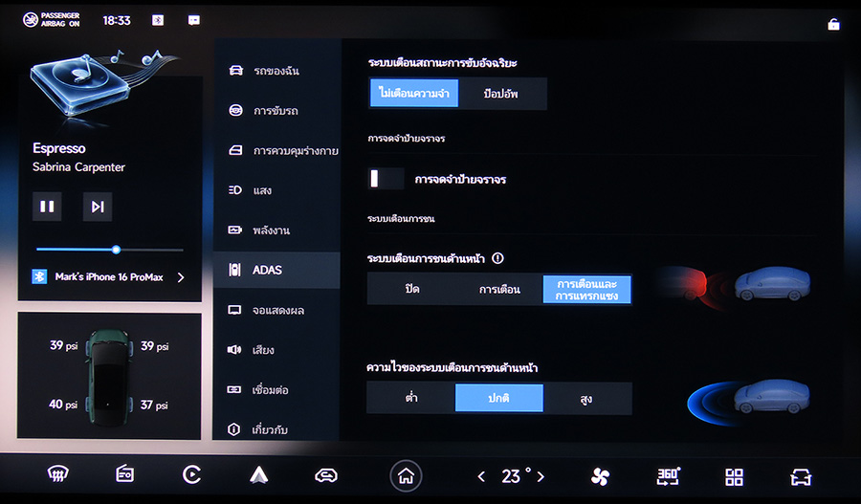The image size is (861, 504).
Task: Pause the Espresso track
Action: click(x=47, y=207)
